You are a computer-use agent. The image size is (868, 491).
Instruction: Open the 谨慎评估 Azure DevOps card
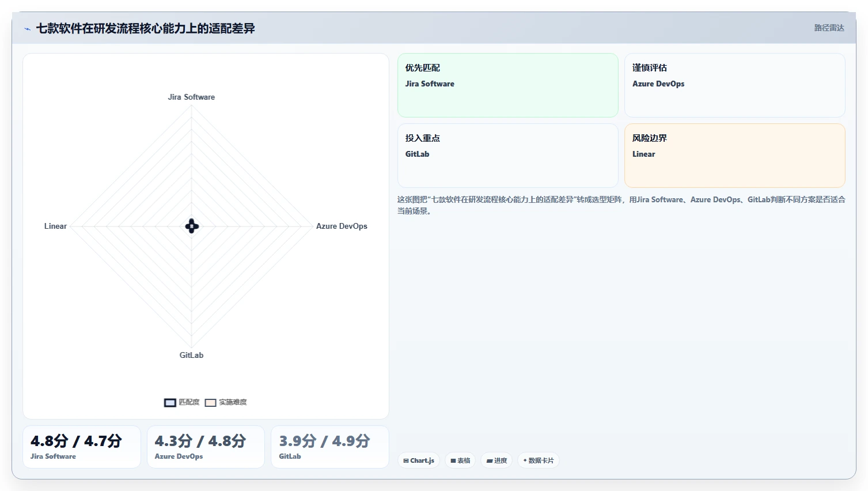[734, 85]
